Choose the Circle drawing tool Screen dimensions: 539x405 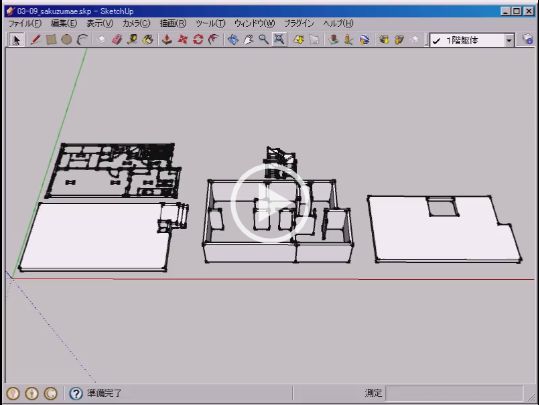tap(67, 40)
